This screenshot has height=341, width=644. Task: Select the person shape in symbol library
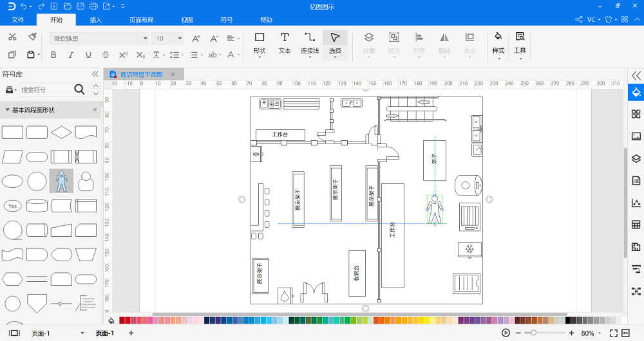[62, 181]
